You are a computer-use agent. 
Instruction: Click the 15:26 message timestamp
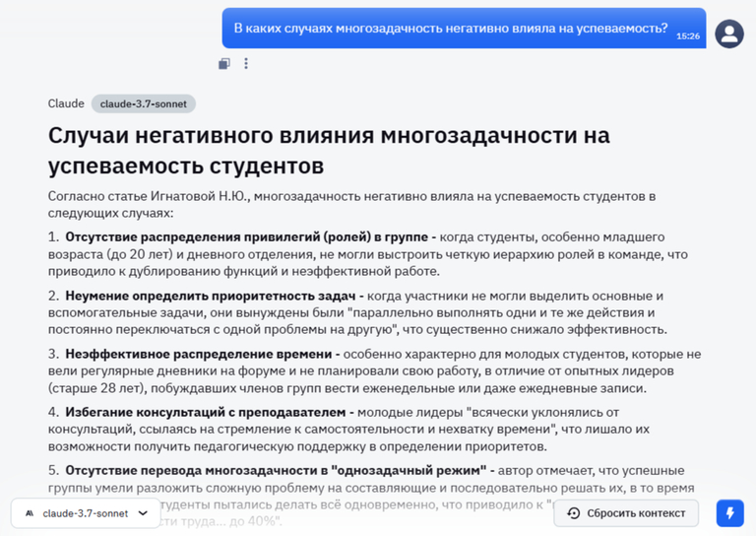pyautogui.click(x=687, y=36)
